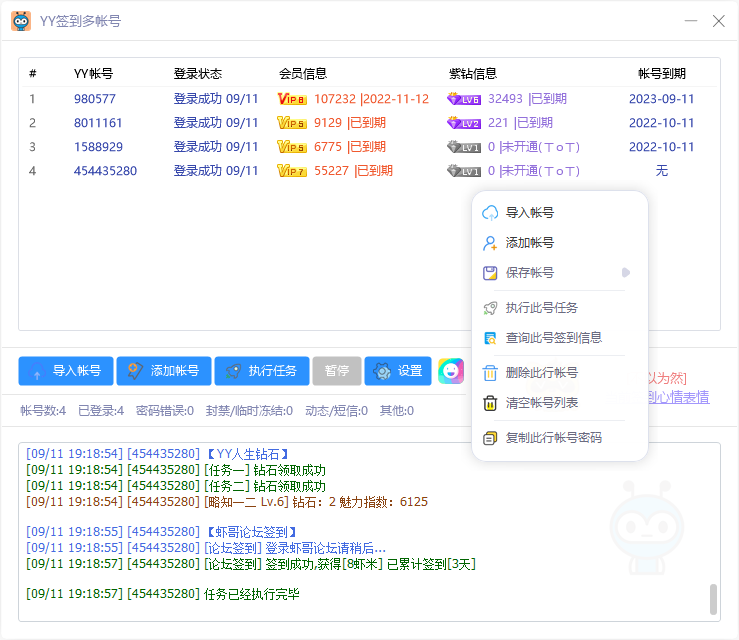Sort by the YY帐号 column header
This screenshot has width=739, height=640.
(93, 74)
